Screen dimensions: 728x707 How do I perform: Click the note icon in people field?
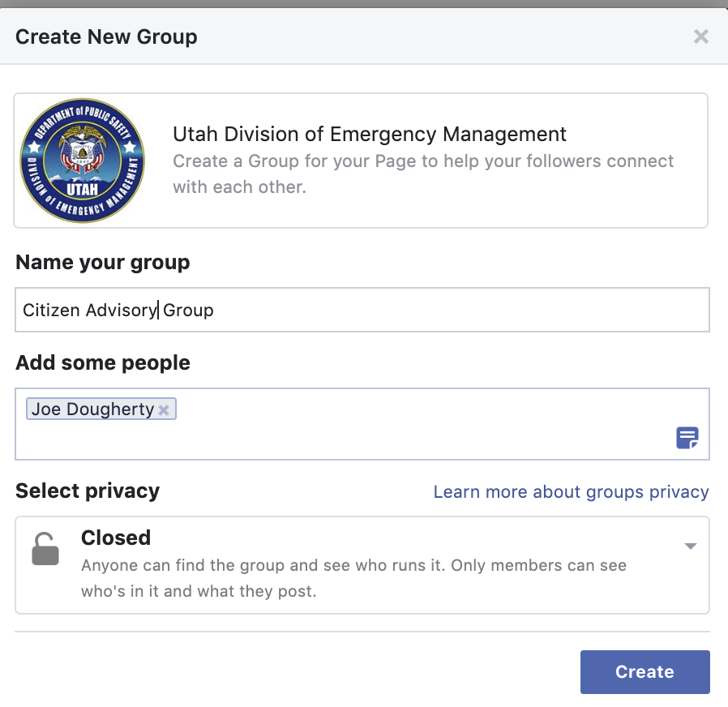pos(687,438)
